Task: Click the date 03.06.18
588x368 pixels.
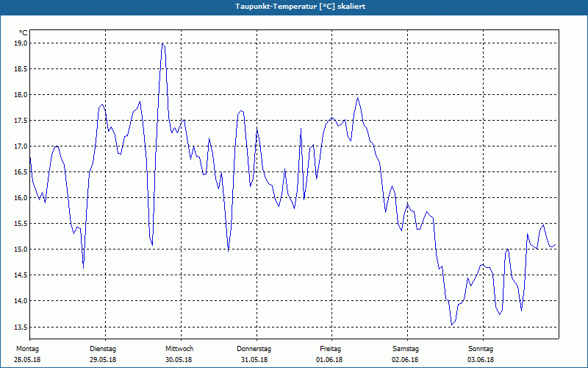Action: click(x=481, y=360)
